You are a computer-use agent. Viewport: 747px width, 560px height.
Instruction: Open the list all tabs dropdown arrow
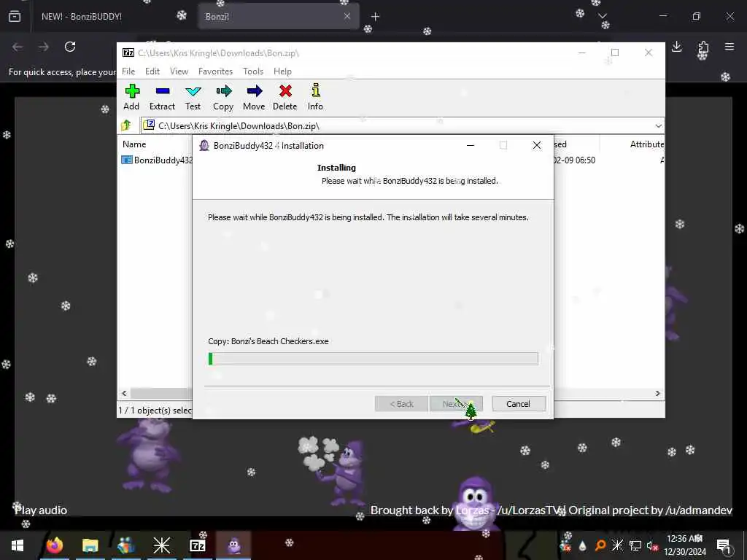pyautogui.click(x=602, y=16)
